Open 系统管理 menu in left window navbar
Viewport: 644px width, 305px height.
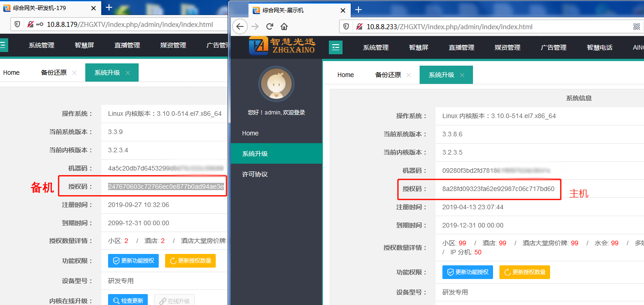pos(42,45)
